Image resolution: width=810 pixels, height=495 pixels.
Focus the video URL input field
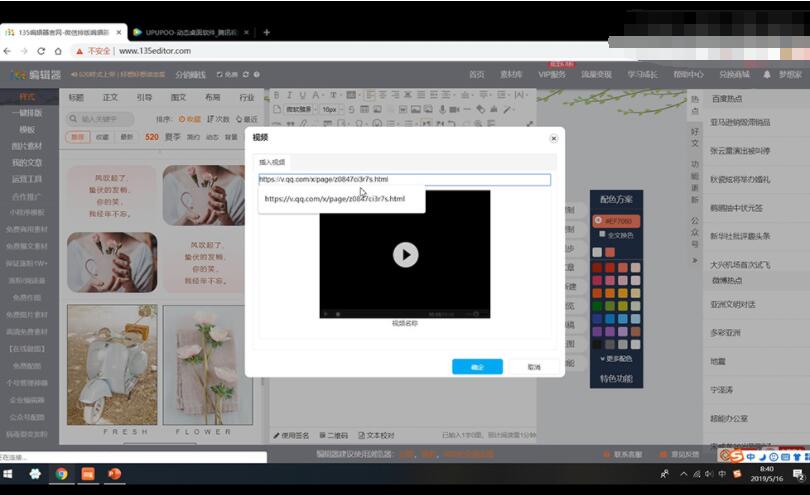point(404,179)
